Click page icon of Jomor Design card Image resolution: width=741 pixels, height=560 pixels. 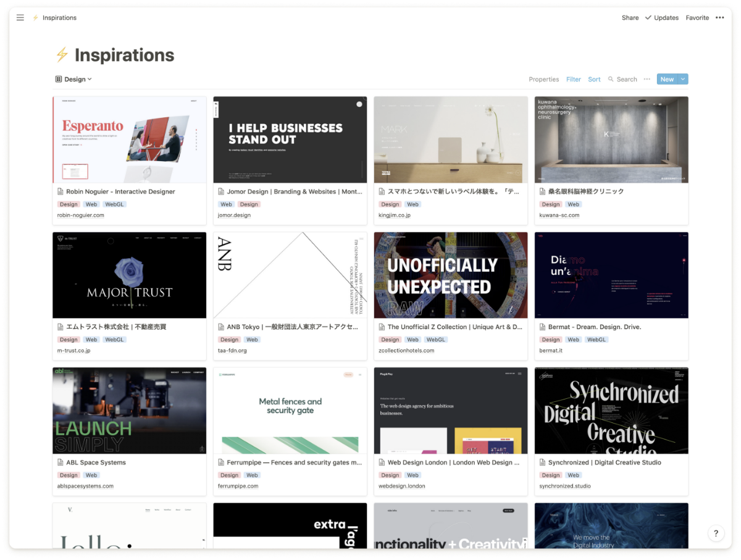pos(221,192)
